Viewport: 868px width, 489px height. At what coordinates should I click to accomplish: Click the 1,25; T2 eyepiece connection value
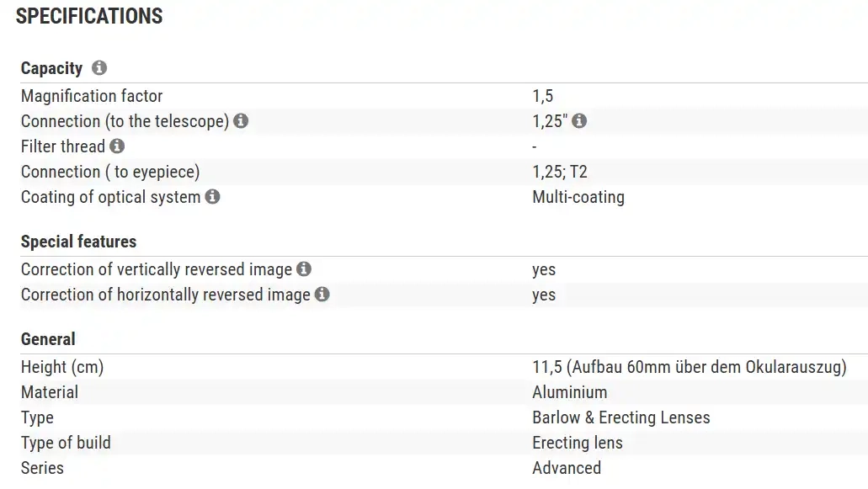(x=560, y=172)
